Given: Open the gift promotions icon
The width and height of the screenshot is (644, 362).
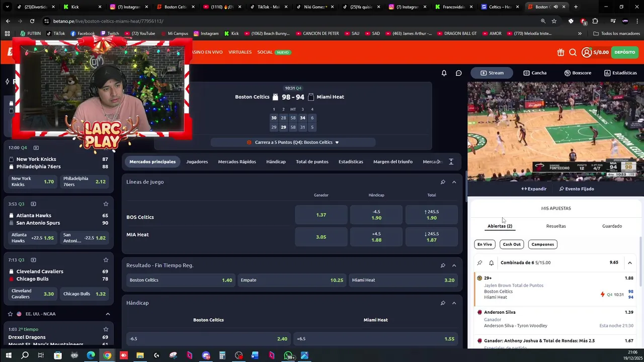Looking at the screenshot, I should 560,52.
